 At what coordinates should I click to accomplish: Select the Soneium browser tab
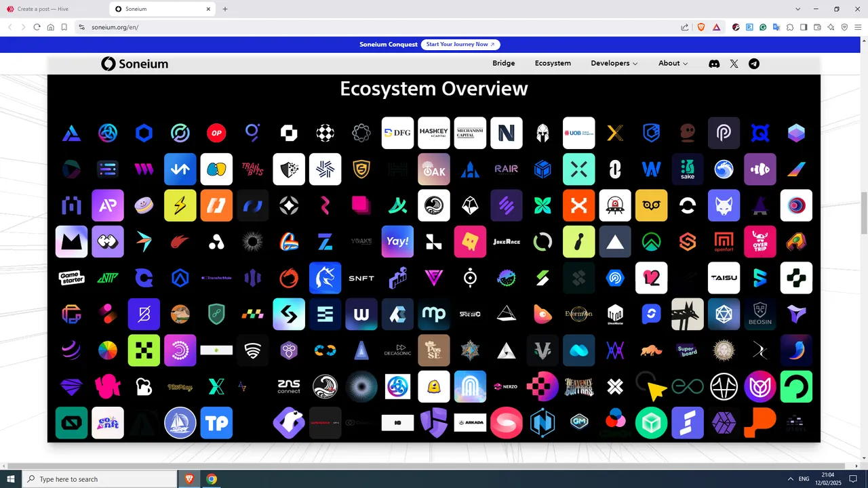tap(161, 9)
